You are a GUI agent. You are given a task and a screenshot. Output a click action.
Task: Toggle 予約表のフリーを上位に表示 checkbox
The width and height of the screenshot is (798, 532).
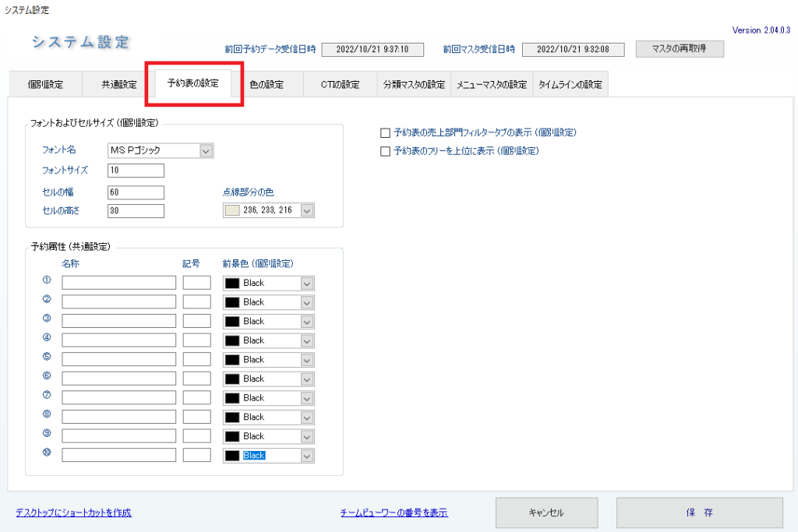[385, 152]
